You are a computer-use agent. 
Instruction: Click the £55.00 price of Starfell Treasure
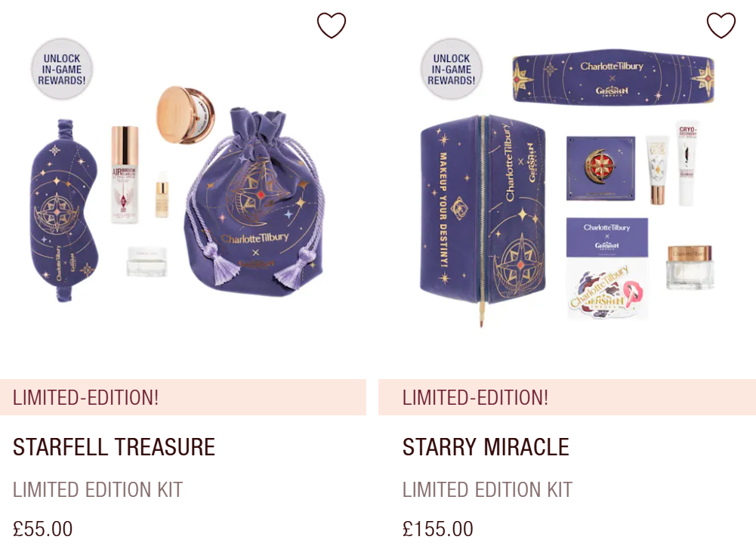click(x=42, y=529)
